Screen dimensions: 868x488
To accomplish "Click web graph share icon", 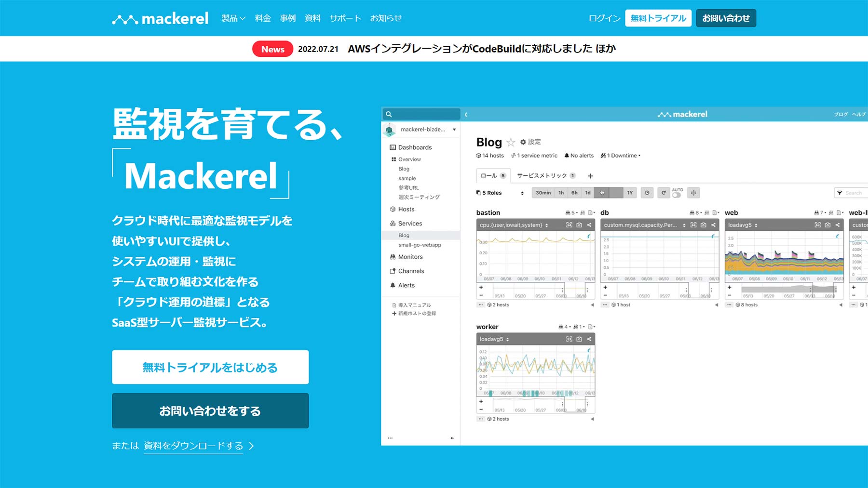I will click(x=838, y=225).
